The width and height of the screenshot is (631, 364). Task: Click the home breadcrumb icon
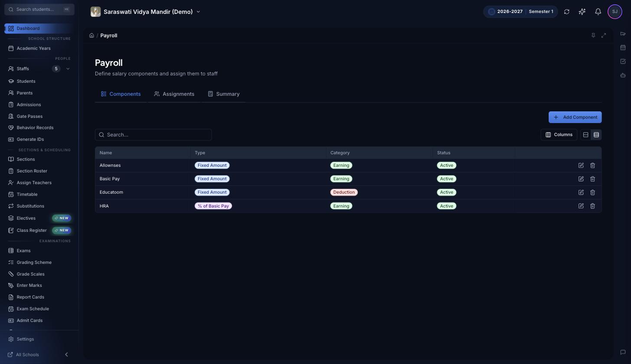coord(91,36)
